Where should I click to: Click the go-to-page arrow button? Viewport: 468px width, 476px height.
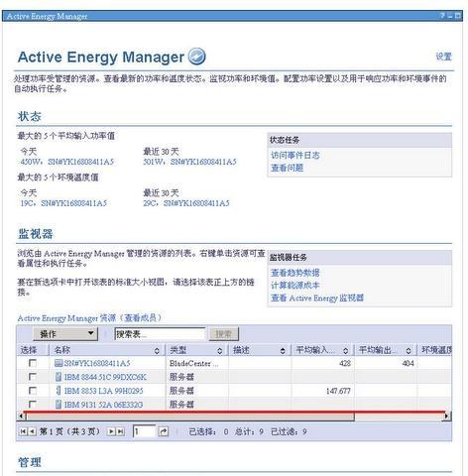164,431
